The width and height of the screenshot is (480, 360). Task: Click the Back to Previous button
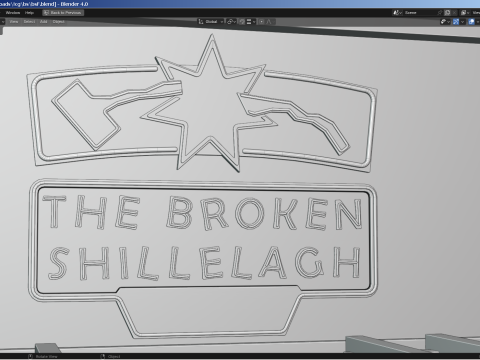pos(63,13)
